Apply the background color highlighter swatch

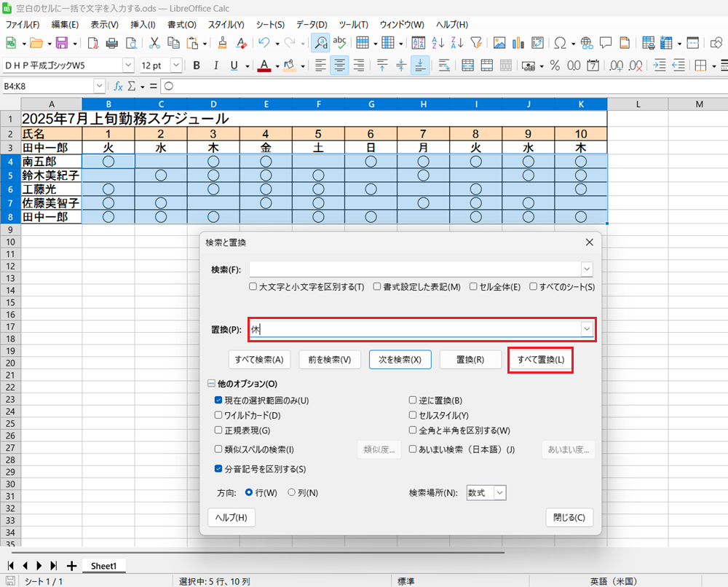click(289, 66)
